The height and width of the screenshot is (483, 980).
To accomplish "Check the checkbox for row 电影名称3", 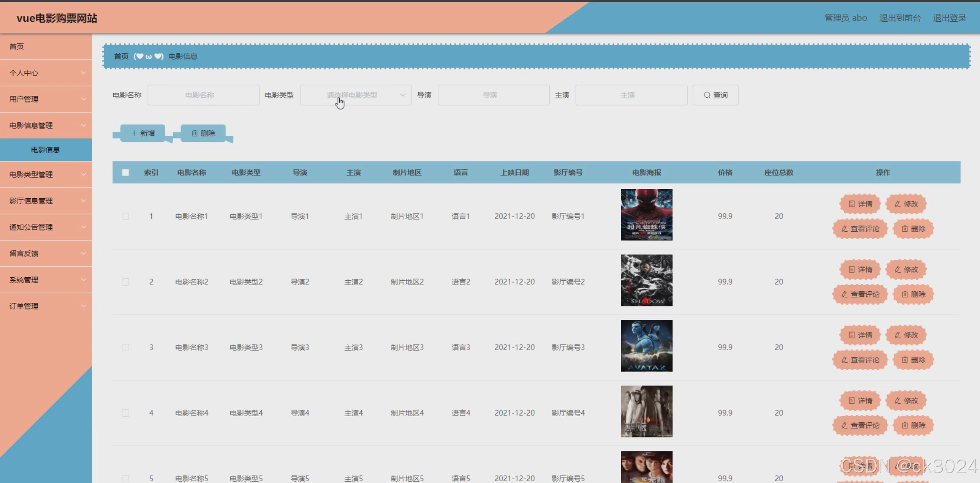I will click(125, 347).
